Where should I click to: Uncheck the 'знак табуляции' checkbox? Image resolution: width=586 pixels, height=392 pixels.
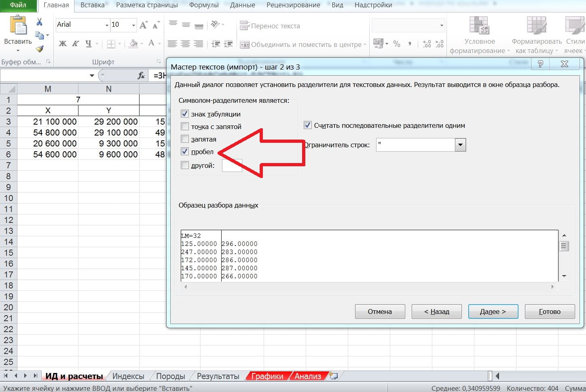pos(185,114)
